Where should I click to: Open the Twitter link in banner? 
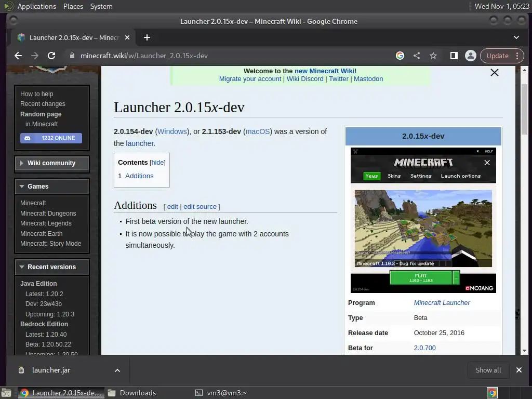click(339, 79)
